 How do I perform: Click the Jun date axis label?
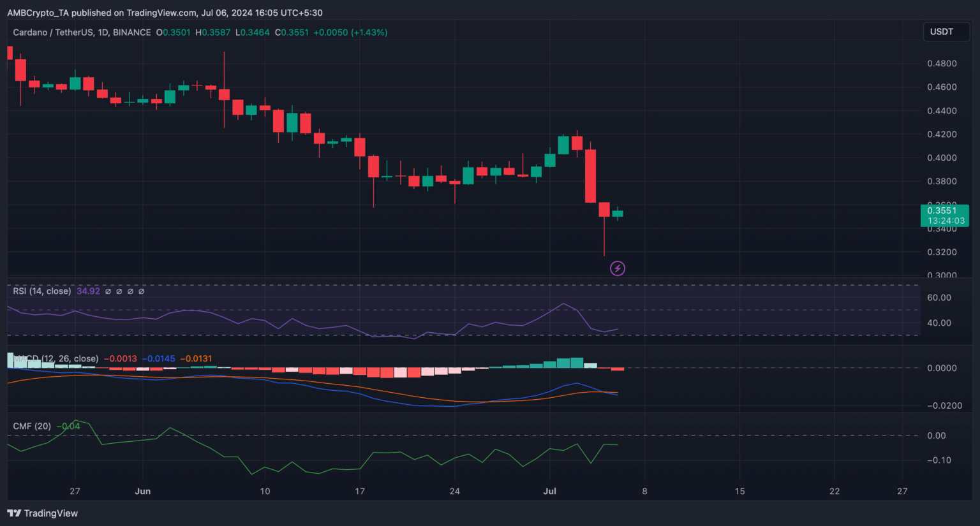(143, 492)
